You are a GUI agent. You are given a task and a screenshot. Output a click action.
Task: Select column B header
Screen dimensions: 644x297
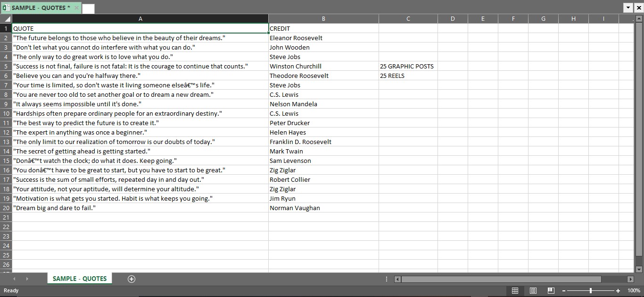[323, 19]
